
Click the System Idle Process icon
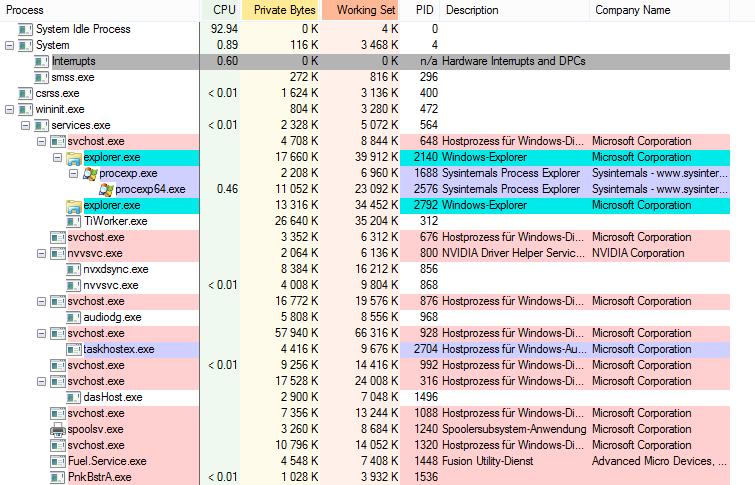[x=25, y=29]
